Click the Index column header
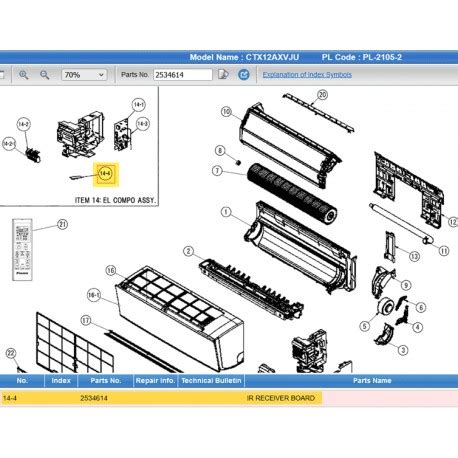Viewport: 458px width, 458px height. tap(61, 381)
